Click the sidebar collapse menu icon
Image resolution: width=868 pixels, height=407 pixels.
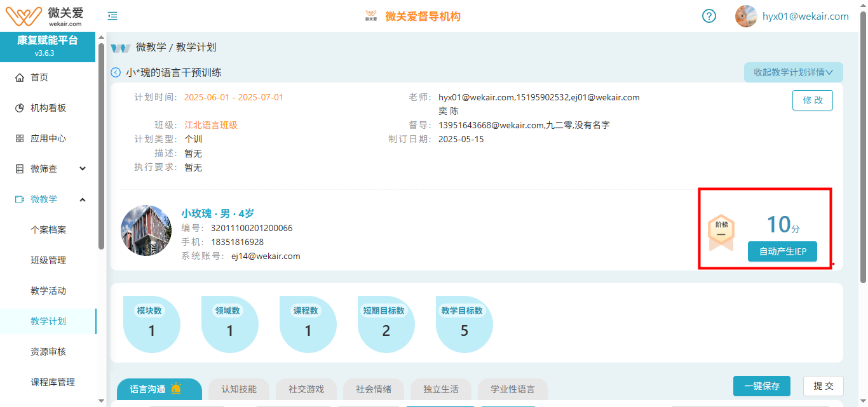[x=112, y=17]
